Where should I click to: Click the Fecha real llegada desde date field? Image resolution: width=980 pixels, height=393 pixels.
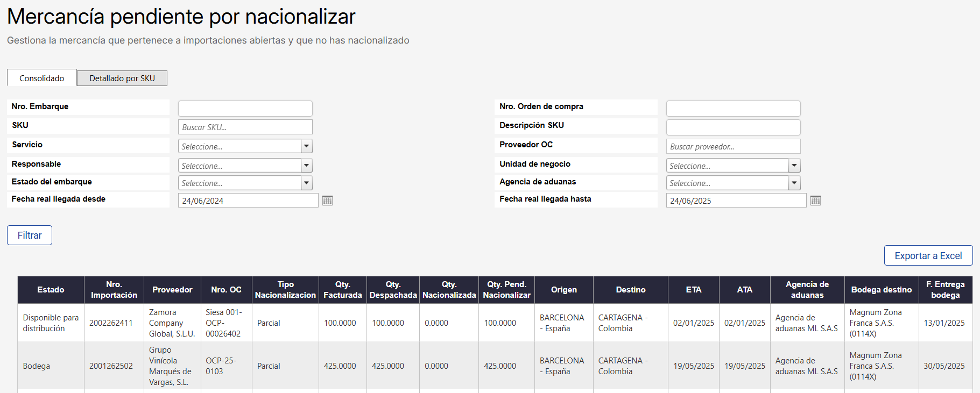[x=248, y=201]
